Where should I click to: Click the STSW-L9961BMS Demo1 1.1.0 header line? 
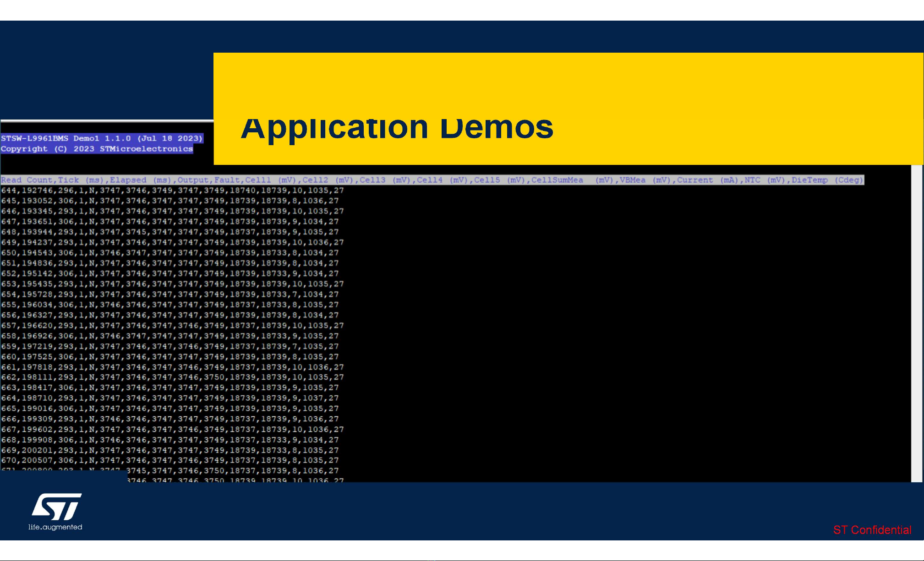(x=101, y=138)
